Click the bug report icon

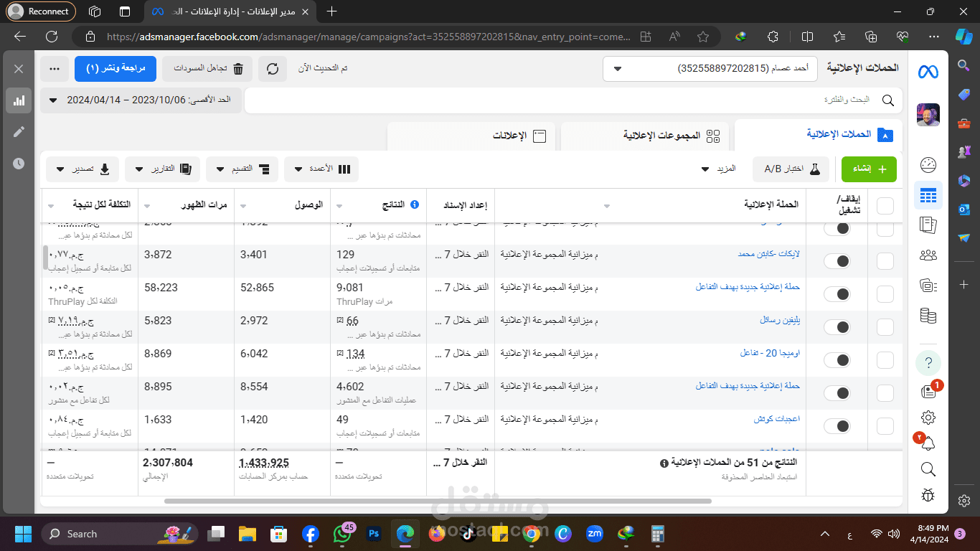928,495
